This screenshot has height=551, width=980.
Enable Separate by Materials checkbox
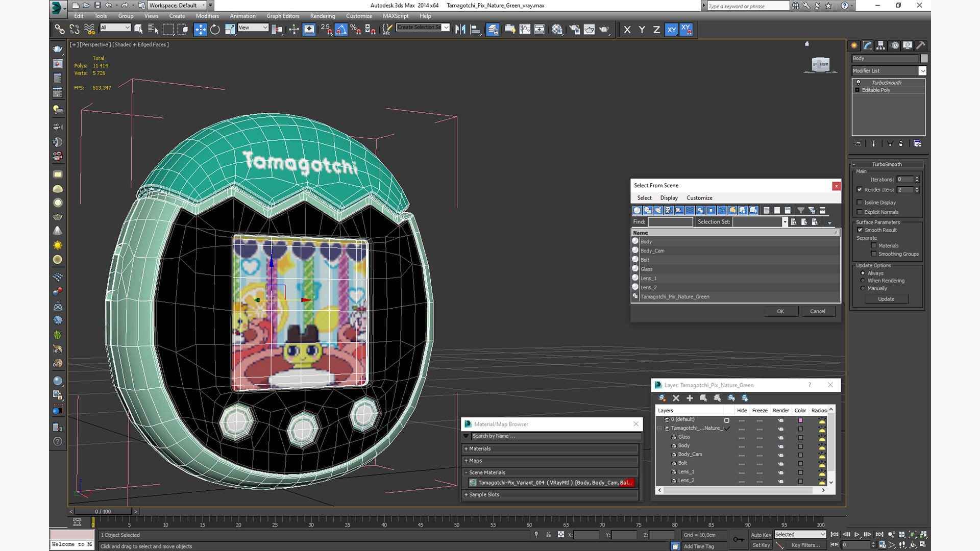click(874, 246)
